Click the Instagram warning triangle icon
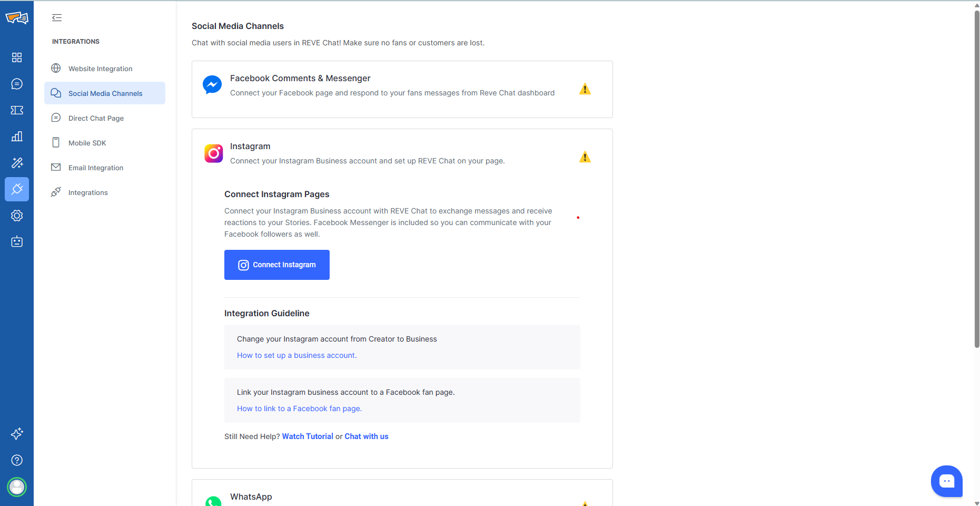 [585, 157]
